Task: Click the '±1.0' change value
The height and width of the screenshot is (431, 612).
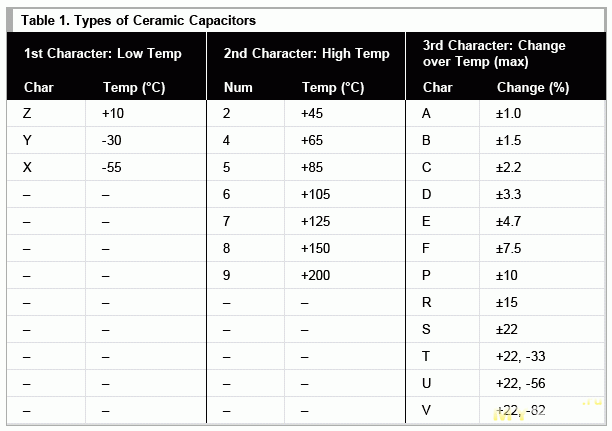Action: [x=509, y=114]
